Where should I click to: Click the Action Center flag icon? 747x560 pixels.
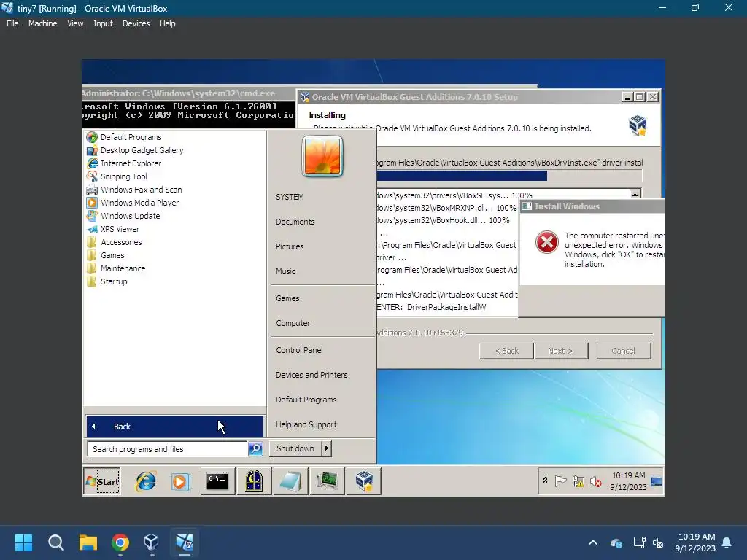560,481
